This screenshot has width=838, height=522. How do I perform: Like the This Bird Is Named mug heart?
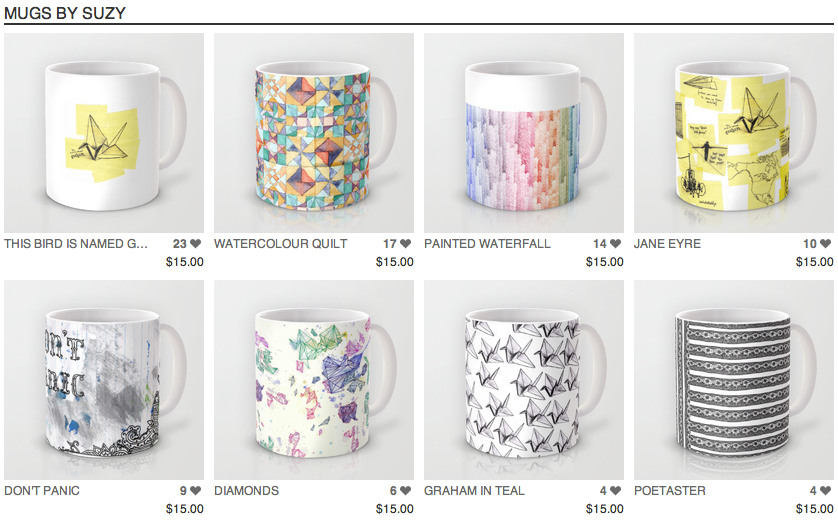[196, 244]
